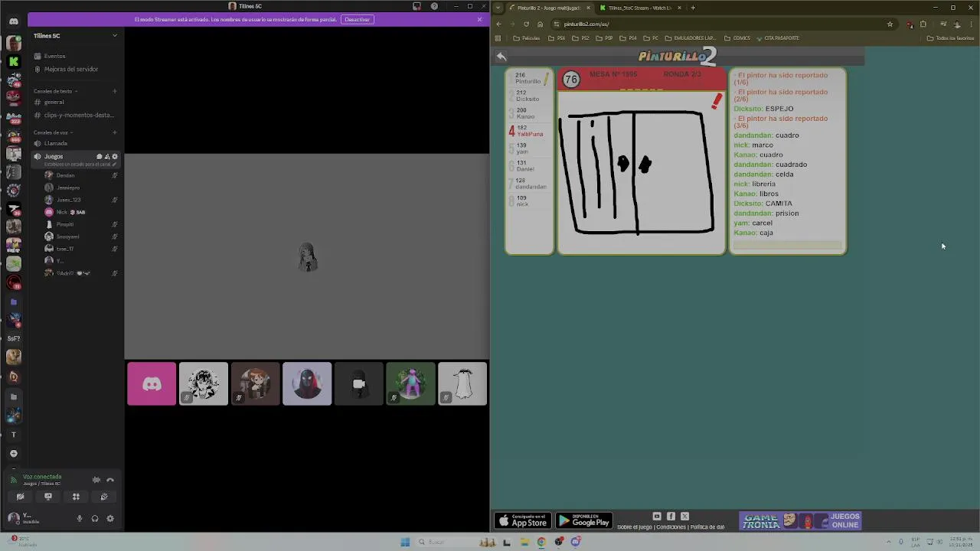Open Pinturillo Facebook icon in footer
Screen dimensions: 980x551
pos(671,516)
